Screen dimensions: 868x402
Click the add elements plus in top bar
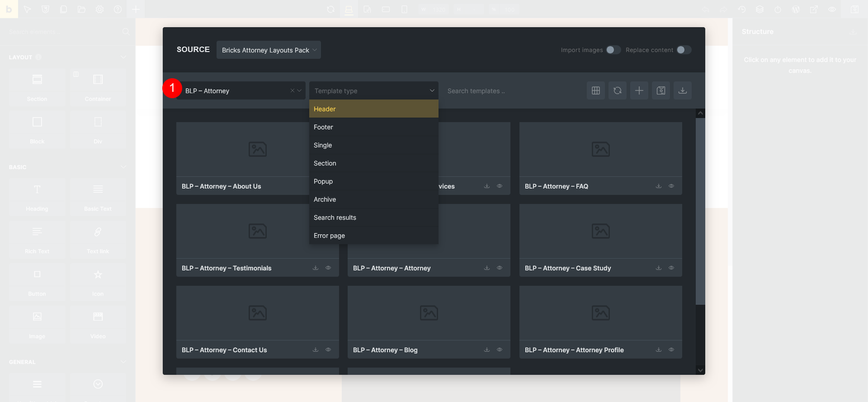136,9
